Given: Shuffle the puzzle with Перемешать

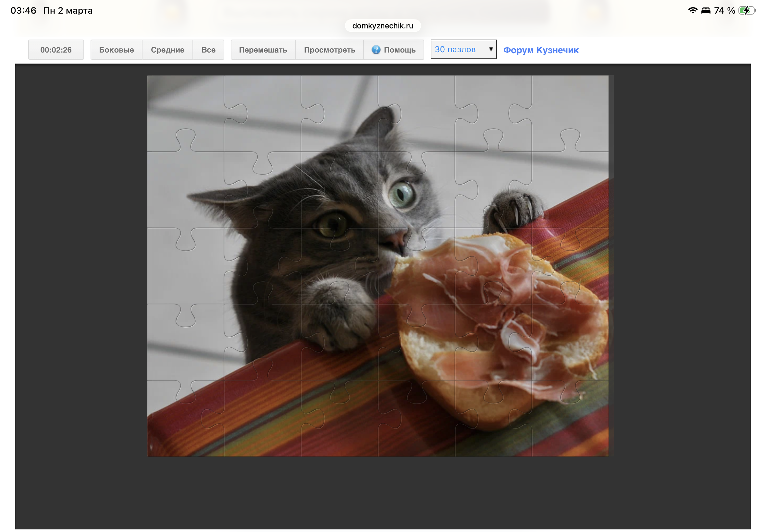Looking at the screenshot, I should [x=263, y=50].
